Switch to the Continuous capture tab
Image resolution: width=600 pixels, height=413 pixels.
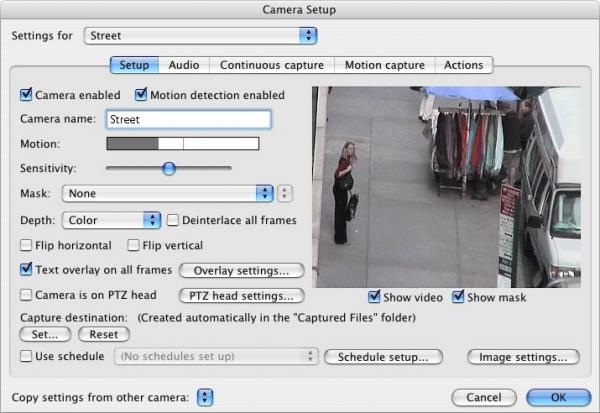click(x=272, y=65)
